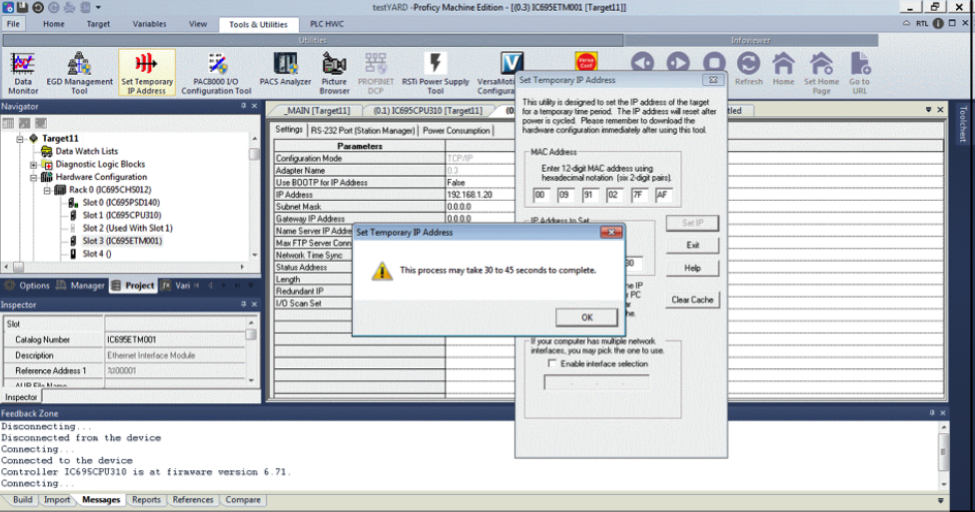Launch the EGD Management Tool
Screen dimensions: 975x512
[x=80, y=73]
